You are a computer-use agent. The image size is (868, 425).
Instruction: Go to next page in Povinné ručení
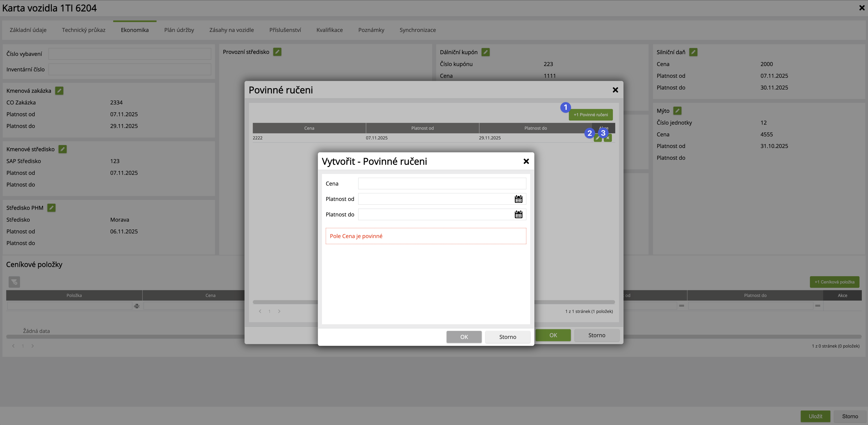279,311
